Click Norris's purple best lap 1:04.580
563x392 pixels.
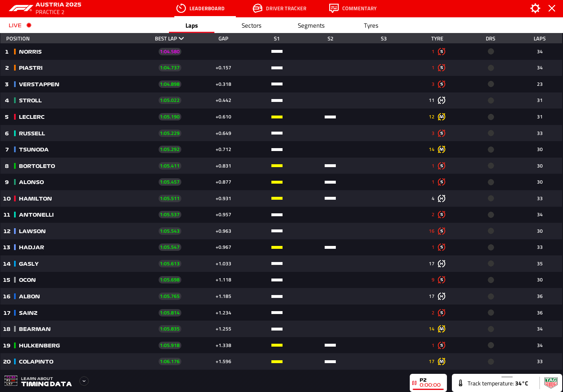click(x=170, y=52)
